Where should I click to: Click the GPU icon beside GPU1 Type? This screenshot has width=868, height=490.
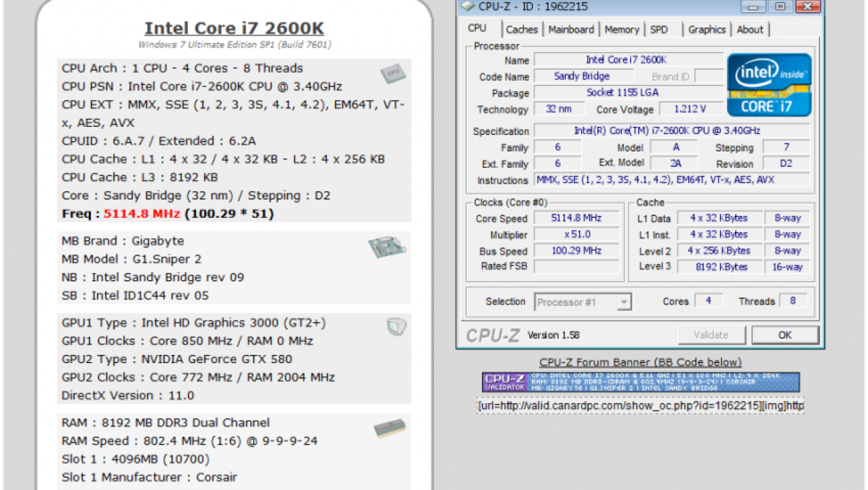[396, 326]
